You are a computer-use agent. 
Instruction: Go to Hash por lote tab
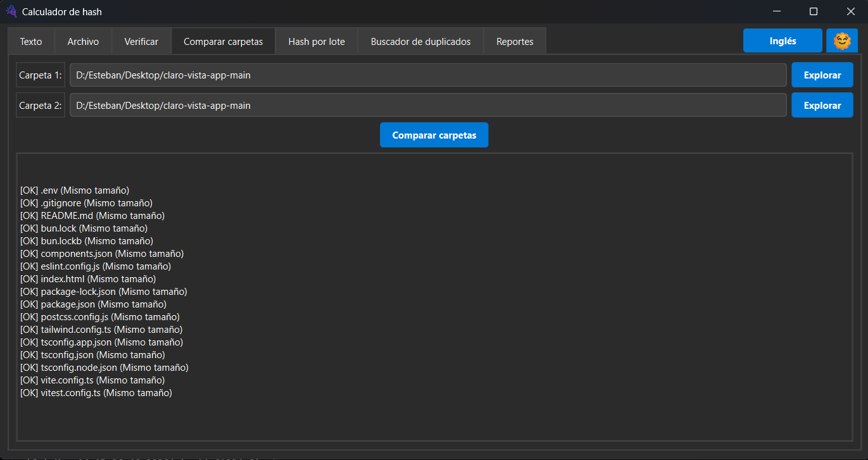click(317, 42)
